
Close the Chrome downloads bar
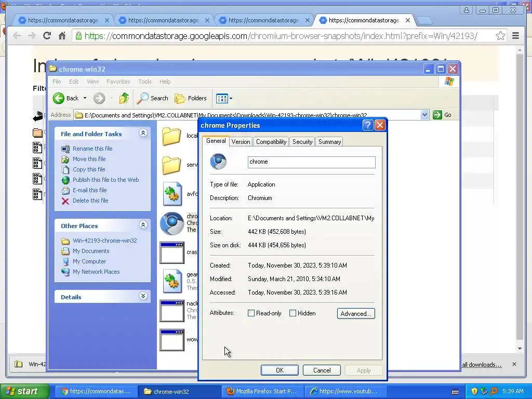coord(514,364)
